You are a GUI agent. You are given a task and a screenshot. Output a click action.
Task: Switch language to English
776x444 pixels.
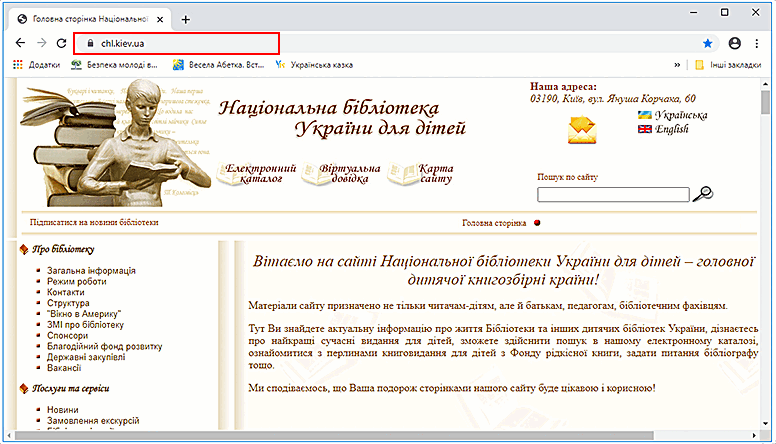click(672, 129)
